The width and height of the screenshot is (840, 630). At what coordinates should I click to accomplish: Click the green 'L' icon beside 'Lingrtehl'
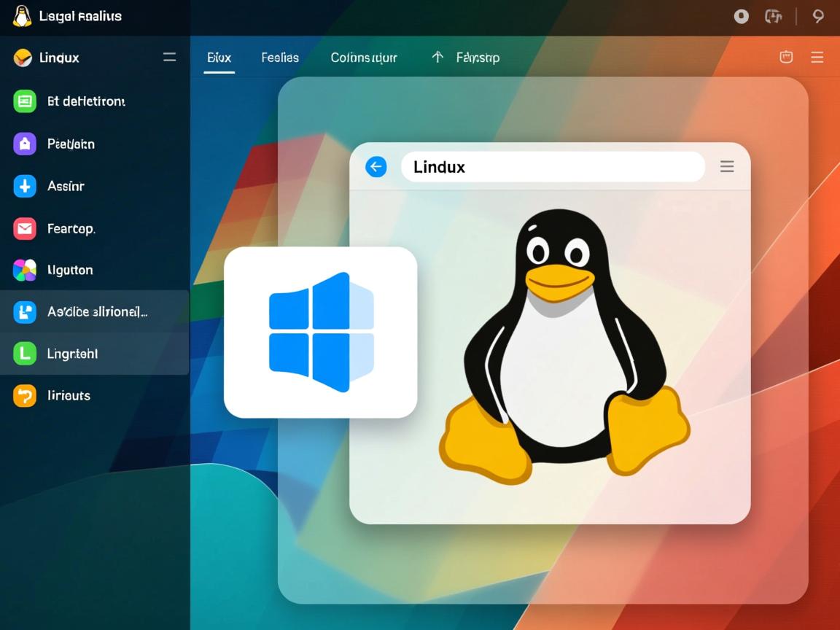(24, 353)
